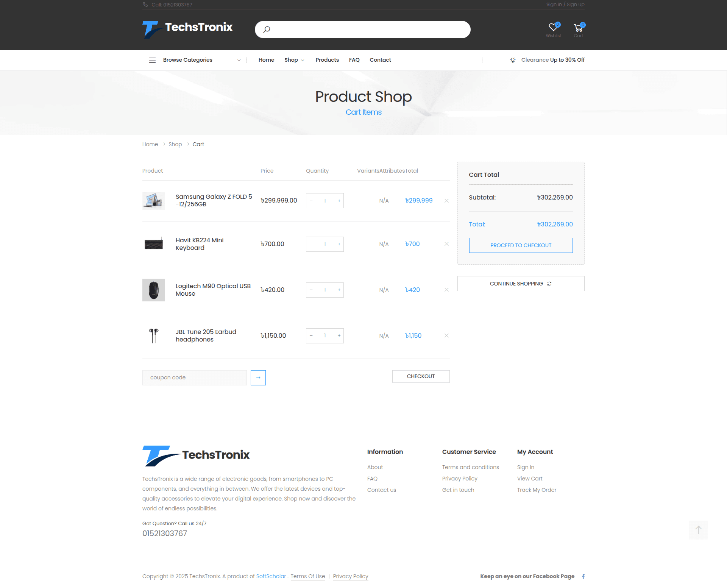The image size is (727, 588).
Task: Remove Samsung Galaxy Z FOLD 5 from cart
Action: [x=446, y=201]
